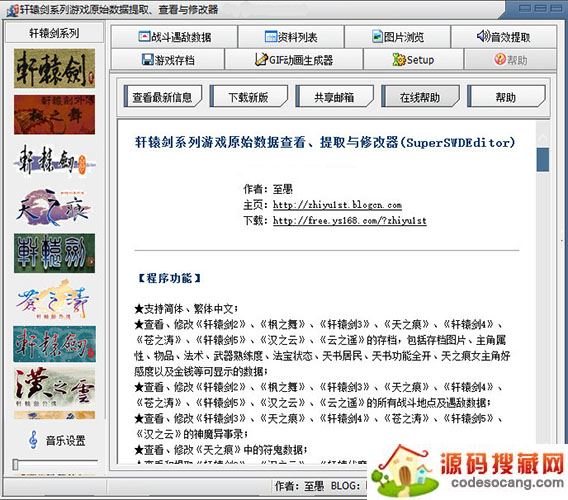Click the 游戏存档 floppy disk icon
The width and height of the screenshot is (568, 500).
(x=147, y=59)
